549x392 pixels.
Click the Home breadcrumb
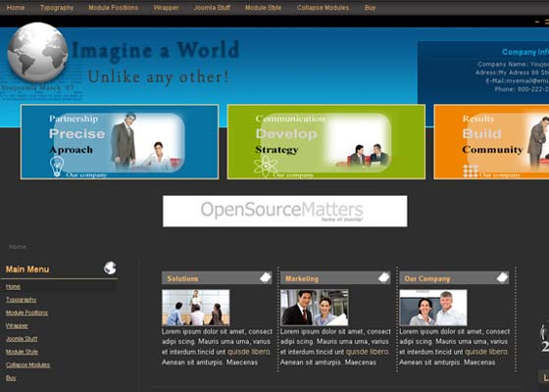click(x=18, y=247)
